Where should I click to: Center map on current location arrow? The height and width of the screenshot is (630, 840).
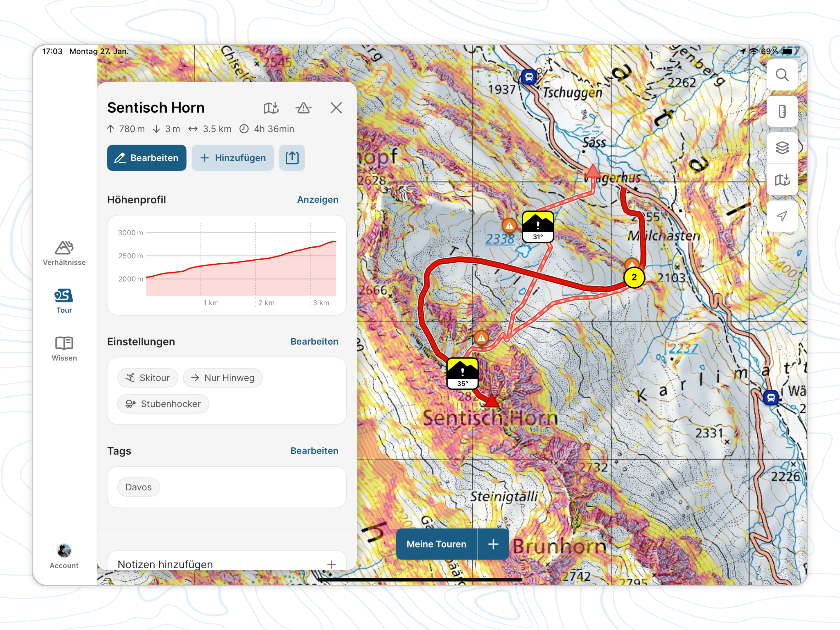click(782, 216)
